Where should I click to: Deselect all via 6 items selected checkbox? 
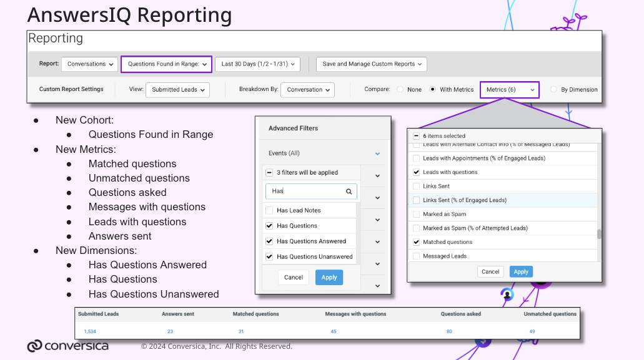coord(416,136)
